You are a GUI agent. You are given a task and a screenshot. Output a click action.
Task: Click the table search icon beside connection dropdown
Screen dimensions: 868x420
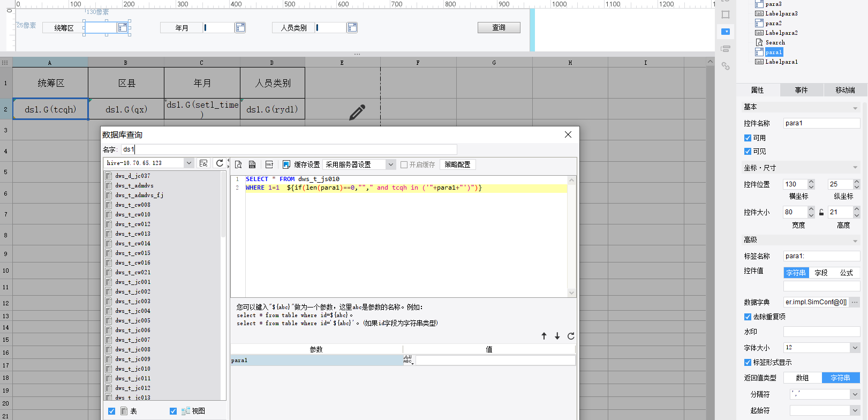pyautogui.click(x=203, y=163)
